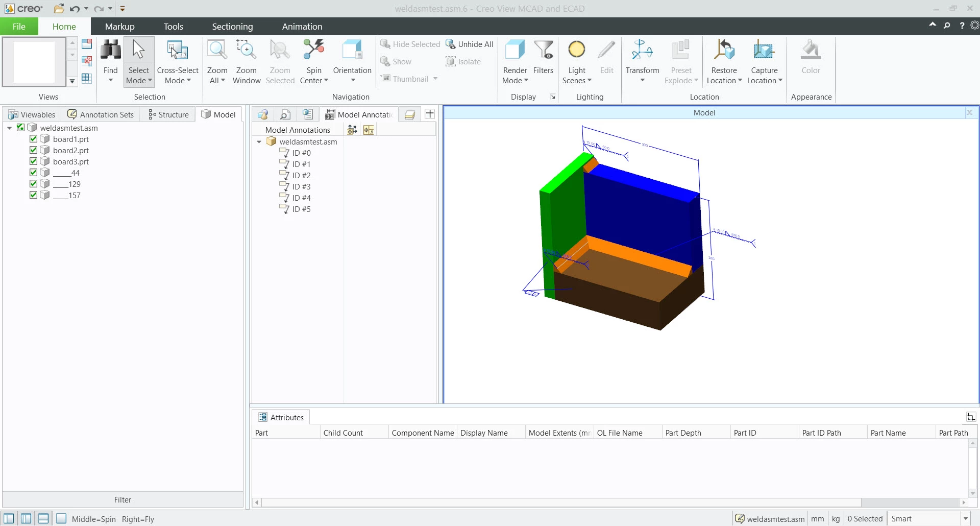Screen dimensions: 980x526
Task: Click the horizontal scrollbar in Attributes panel
Action: click(561, 503)
